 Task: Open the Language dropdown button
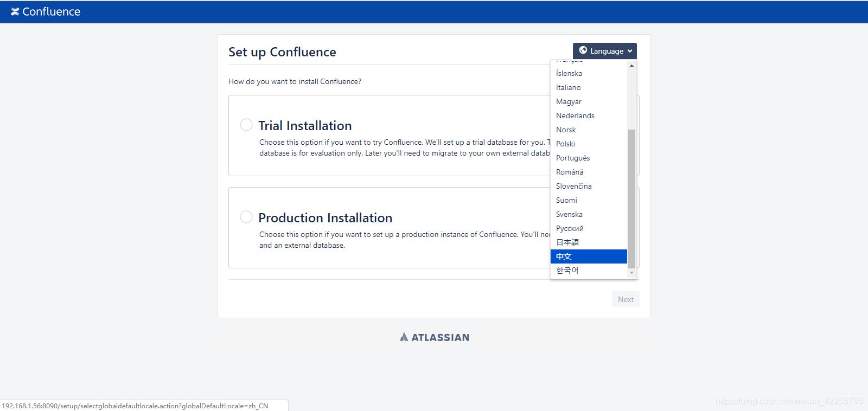click(x=605, y=51)
